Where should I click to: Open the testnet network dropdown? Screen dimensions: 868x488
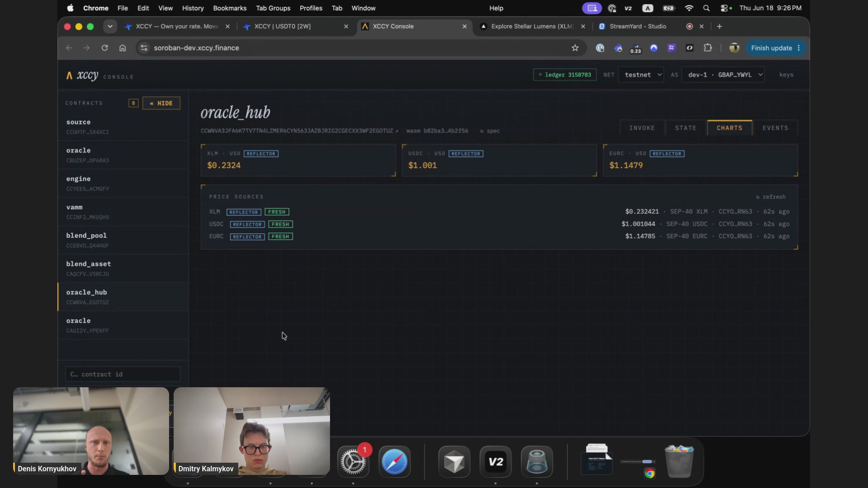click(x=641, y=75)
